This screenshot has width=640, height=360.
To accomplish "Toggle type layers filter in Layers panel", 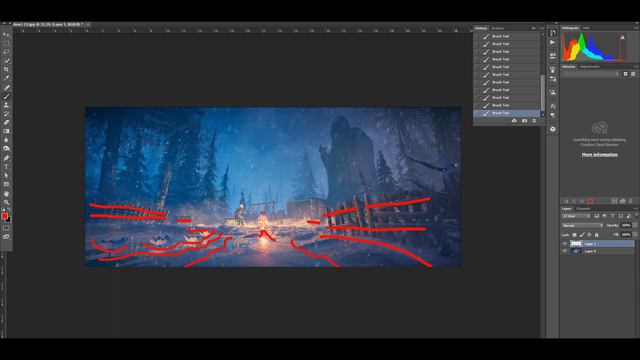I will point(612,216).
